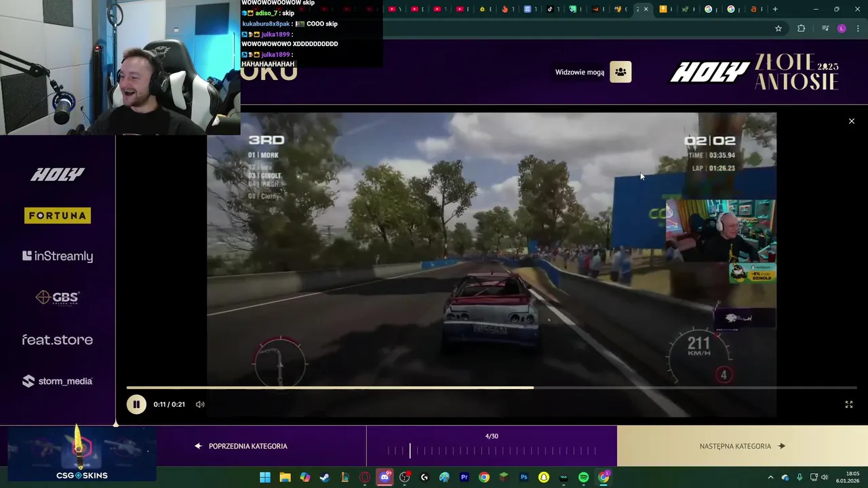Switch to the flame icon tab
Screen dimensions: 868x488
[x=505, y=9]
